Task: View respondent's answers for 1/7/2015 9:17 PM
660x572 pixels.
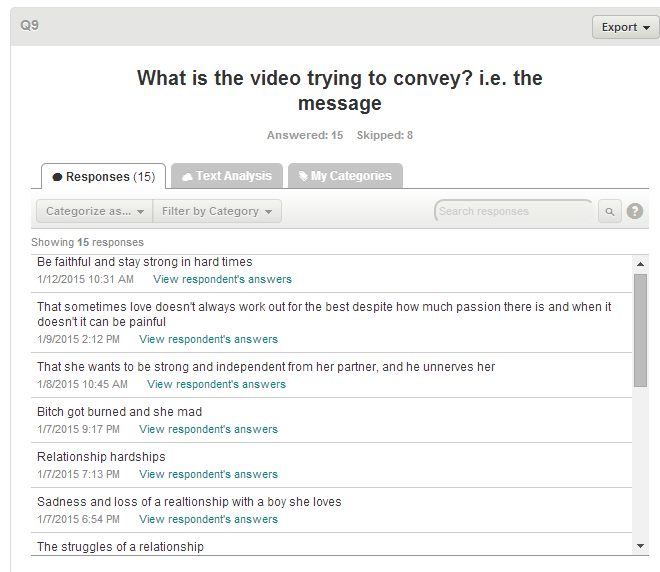Action: pyautogui.click(x=208, y=429)
